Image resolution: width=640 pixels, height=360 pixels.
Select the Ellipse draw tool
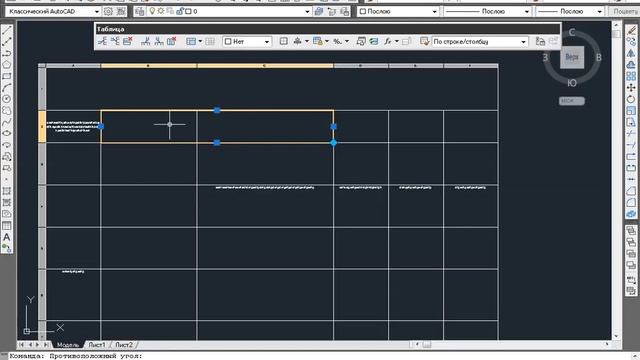(7, 133)
